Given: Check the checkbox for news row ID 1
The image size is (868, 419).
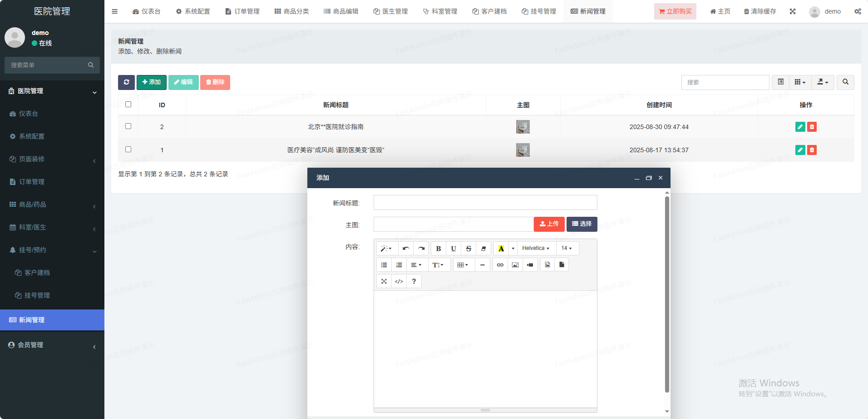Looking at the screenshot, I should (128, 150).
